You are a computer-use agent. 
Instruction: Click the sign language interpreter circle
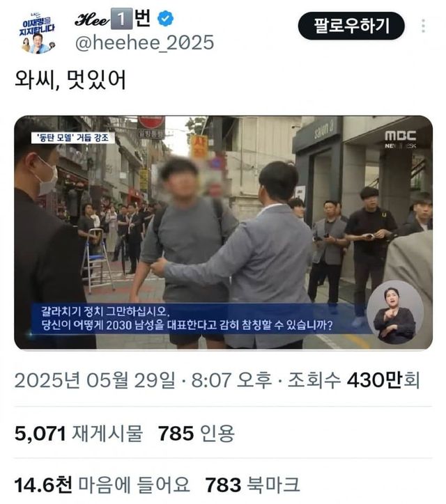pos(395,312)
